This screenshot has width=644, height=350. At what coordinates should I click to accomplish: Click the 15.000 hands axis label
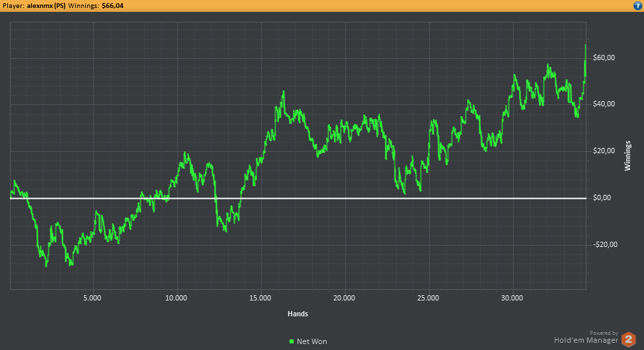point(260,298)
